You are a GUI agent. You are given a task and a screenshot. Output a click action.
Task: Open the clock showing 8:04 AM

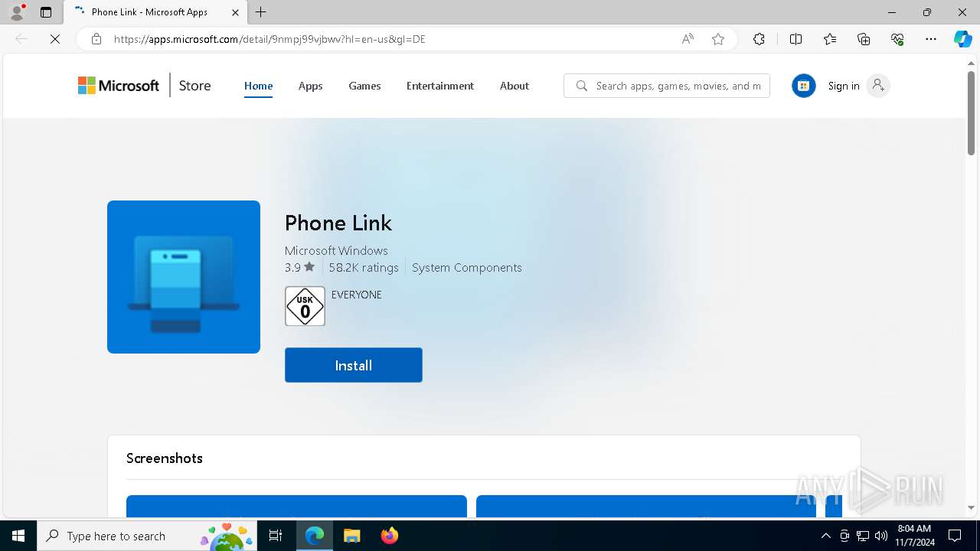point(914,536)
